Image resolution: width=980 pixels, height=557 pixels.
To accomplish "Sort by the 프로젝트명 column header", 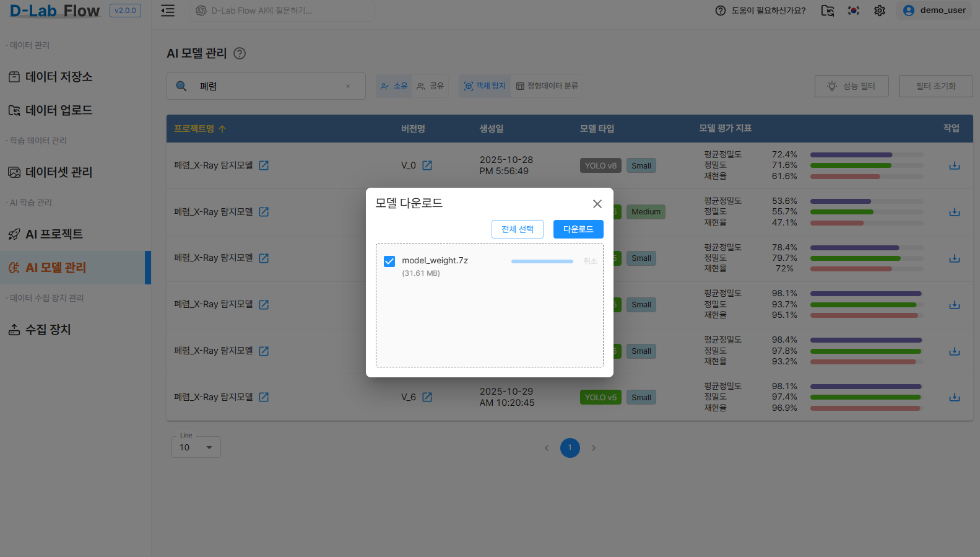I will pyautogui.click(x=199, y=129).
